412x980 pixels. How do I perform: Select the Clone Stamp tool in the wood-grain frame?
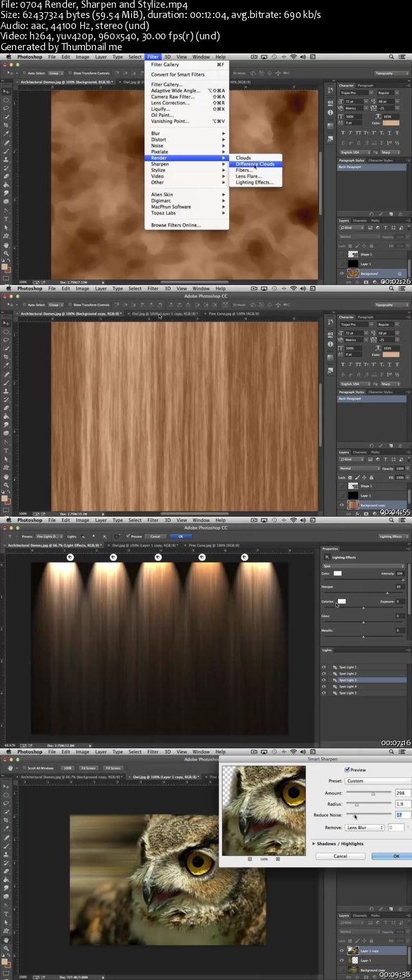click(x=6, y=392)
